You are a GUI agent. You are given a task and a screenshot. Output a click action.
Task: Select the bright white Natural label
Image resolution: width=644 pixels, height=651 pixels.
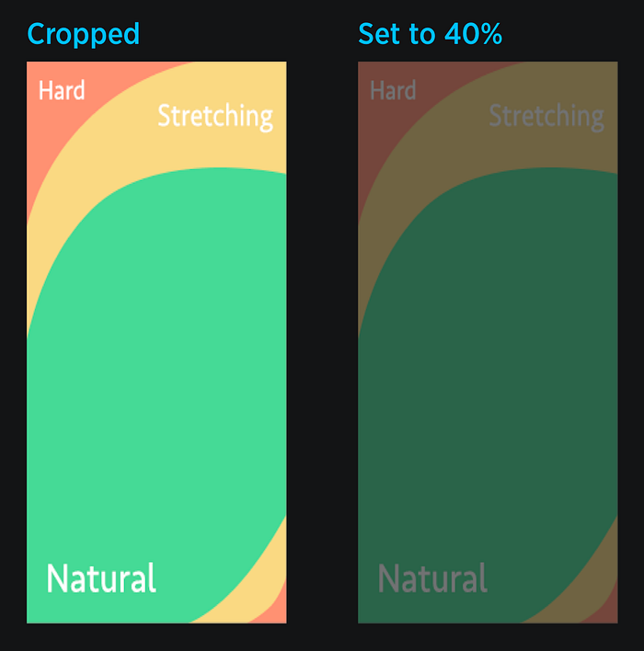(101, 578)
